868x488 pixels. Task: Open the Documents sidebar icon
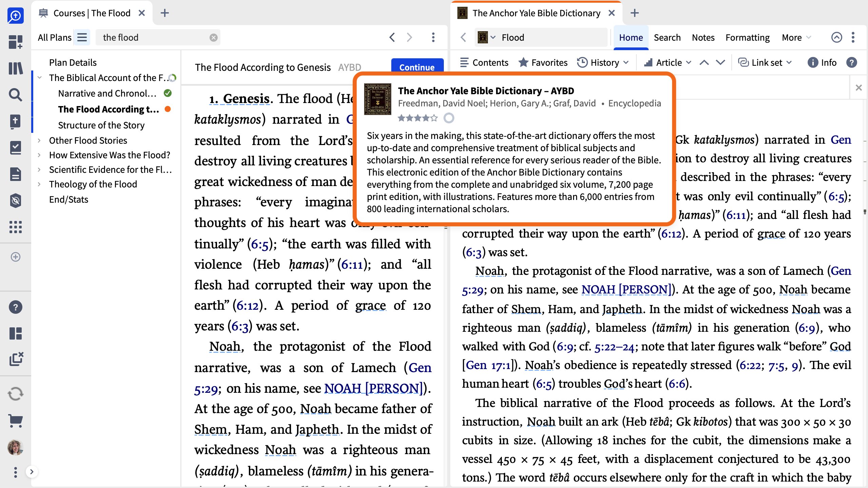point(16,174)
